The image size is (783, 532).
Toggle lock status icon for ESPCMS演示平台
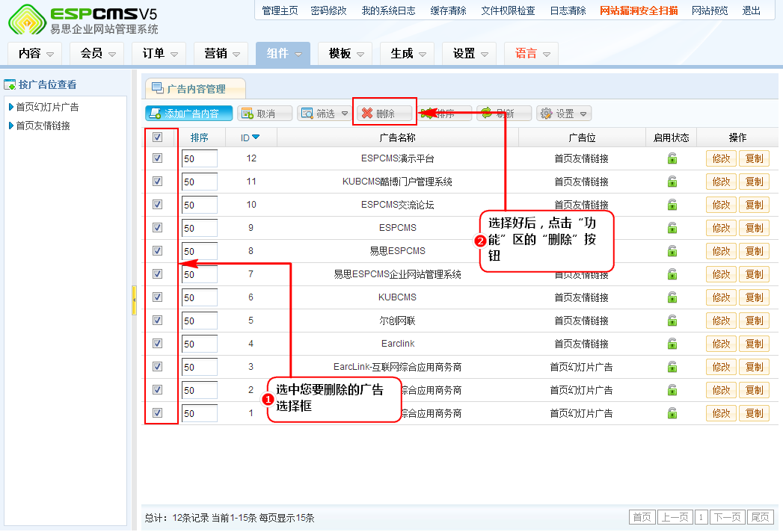(672, 158)
